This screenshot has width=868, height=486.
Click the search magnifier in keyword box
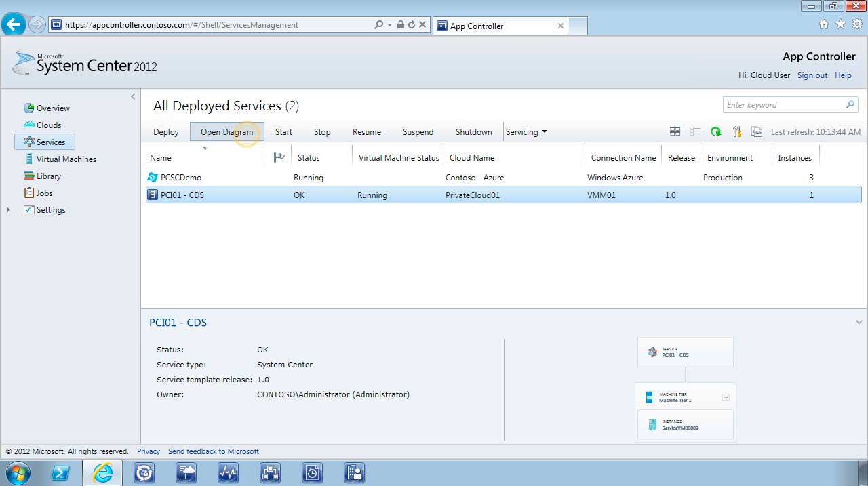click(850, 104)
